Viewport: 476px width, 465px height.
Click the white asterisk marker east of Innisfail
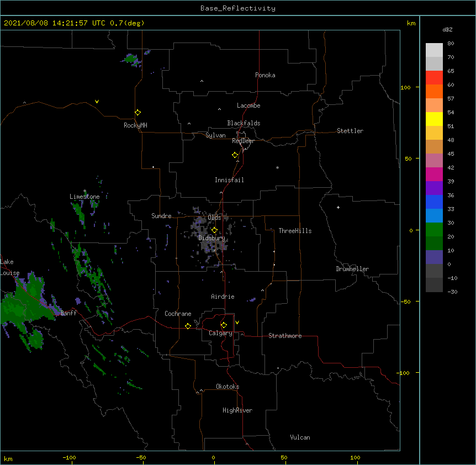pyautogui.click(x=277, y=167)
